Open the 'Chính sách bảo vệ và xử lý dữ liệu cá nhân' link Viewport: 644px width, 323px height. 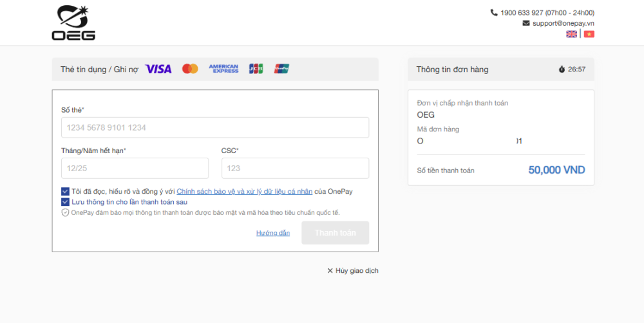(x=244, y=191)
